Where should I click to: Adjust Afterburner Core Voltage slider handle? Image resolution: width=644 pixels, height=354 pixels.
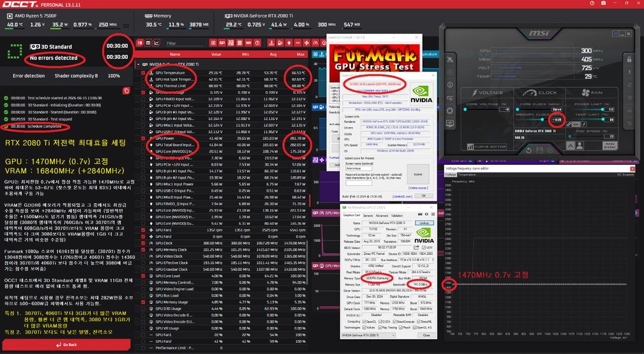tap(465, 109)
